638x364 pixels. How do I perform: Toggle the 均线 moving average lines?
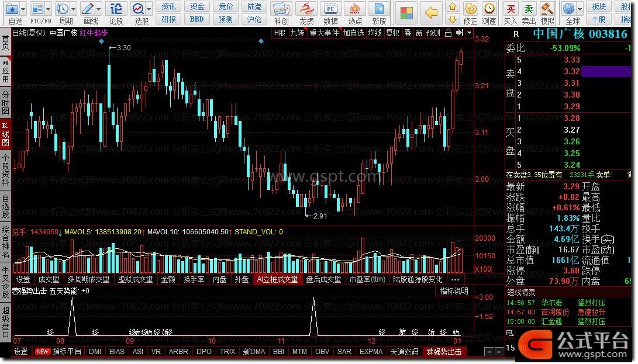374,33
